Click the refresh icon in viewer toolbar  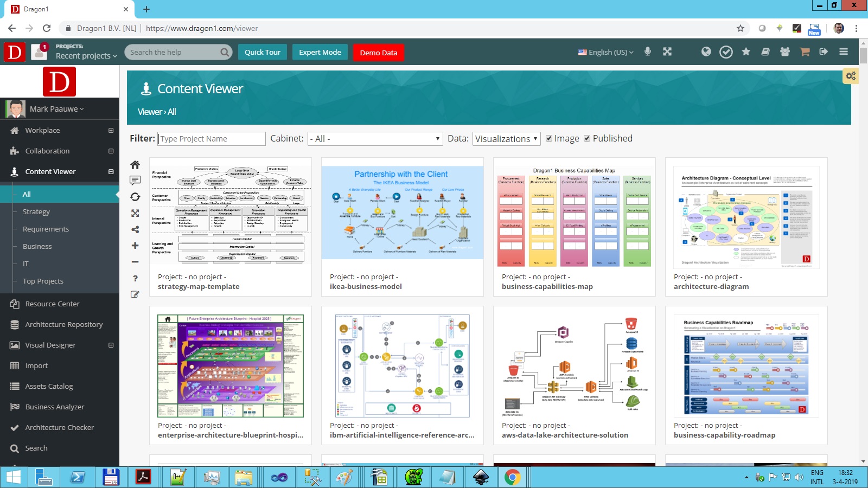135,197
